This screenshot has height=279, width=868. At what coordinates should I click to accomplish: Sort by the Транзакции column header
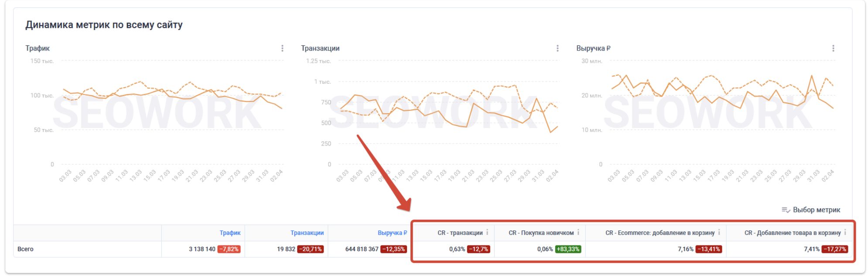(x=307, y=233)
